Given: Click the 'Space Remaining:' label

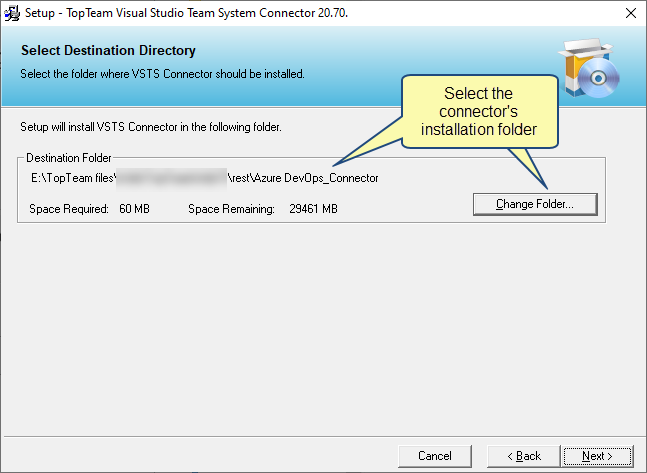Looking at the screenshot, I should [x=231, y=209].
